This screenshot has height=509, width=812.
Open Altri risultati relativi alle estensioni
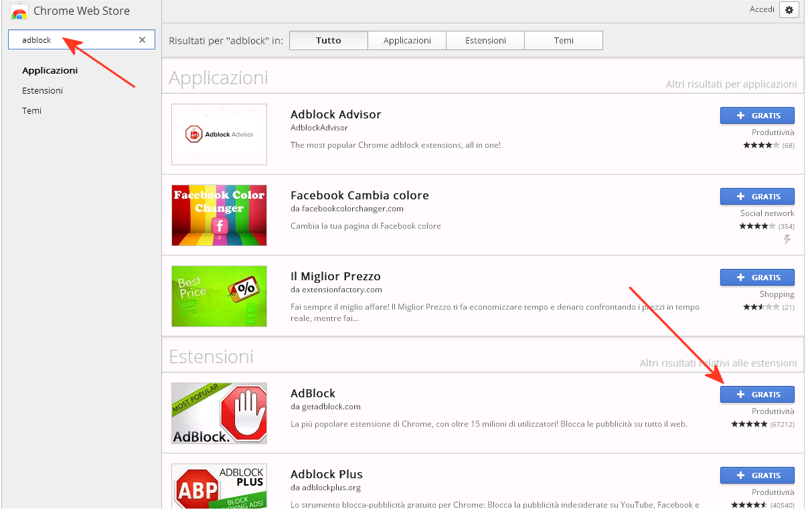point(718,363)
